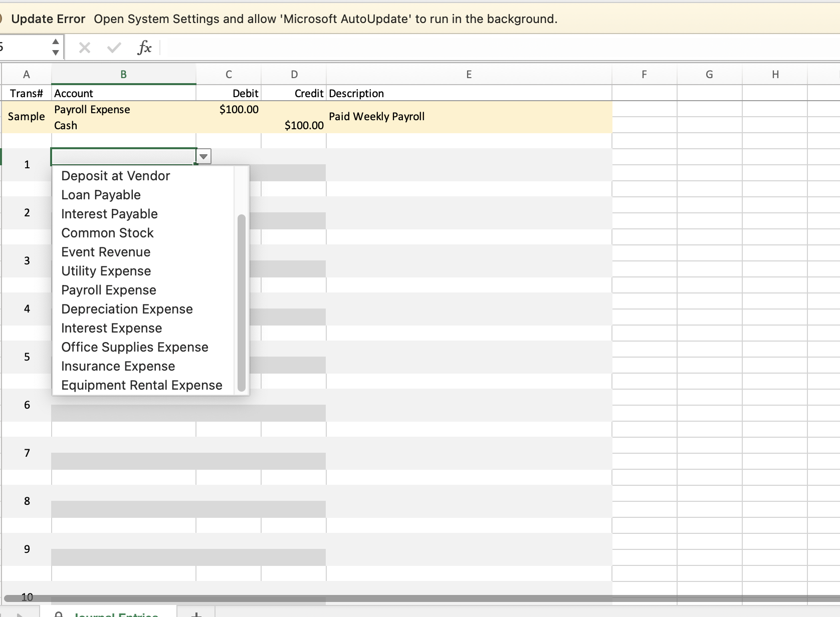Pick Depreciation Expense from dropdown
This screenshot has width=840, height=617.
127,309
